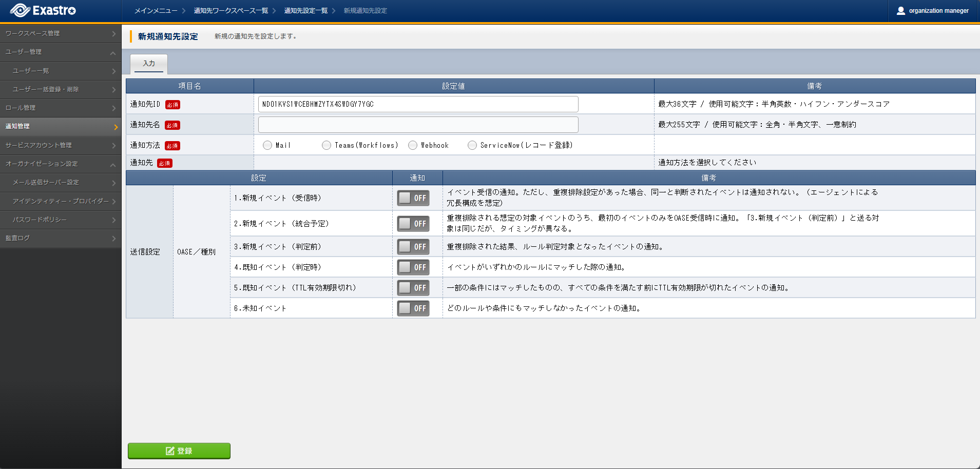Click the green 登録 button

(x=179, y=451)
